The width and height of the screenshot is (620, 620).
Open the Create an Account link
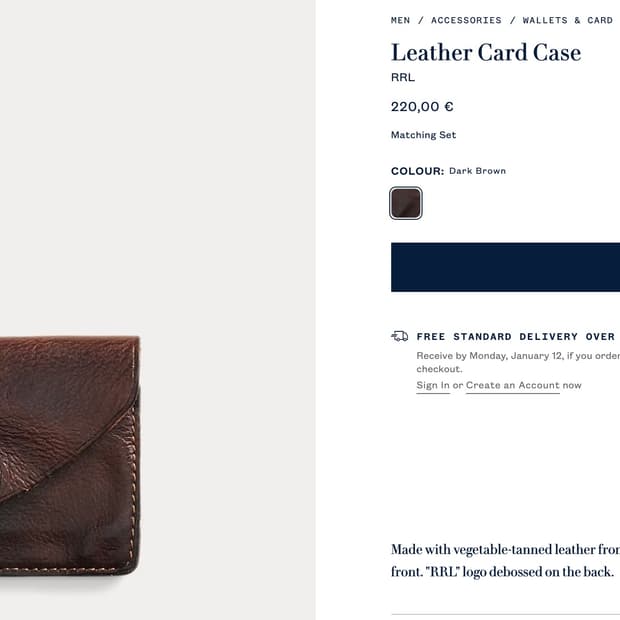[x=513, y=386]
